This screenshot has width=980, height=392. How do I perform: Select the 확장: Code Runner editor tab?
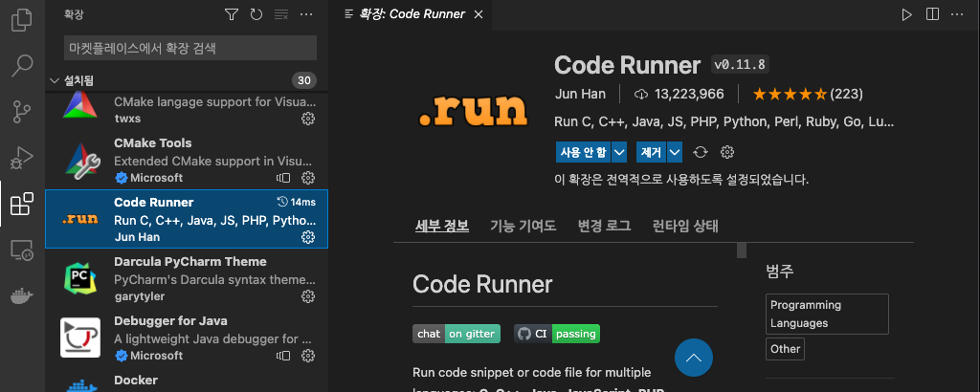(411, 14)
